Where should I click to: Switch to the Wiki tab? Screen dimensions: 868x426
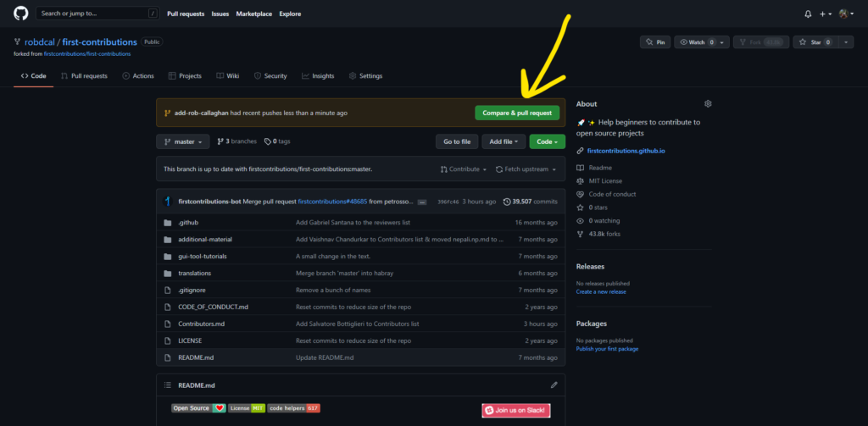click(227, 75)
